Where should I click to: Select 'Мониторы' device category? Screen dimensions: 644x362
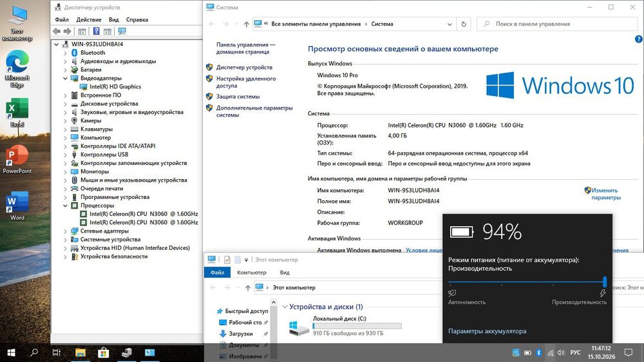tap(95, 172)
